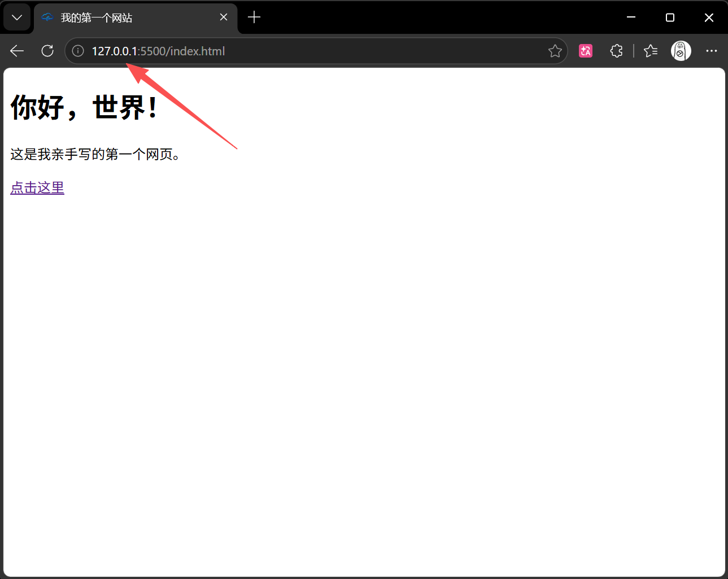This screenshot has height=579, width=728.
Task: Click the paragraph 这是我亲手写的第一个网页。
Action: point(95,154)
